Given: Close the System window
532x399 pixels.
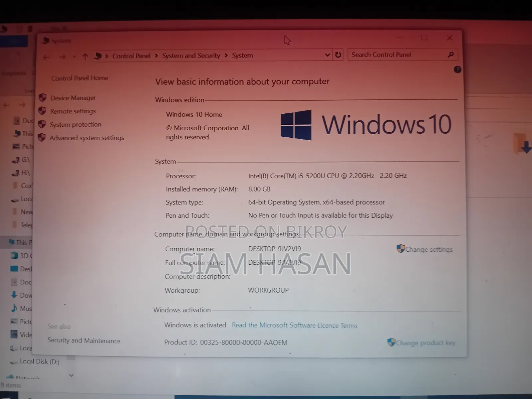Looking at the screenshot, I should 450,38.
